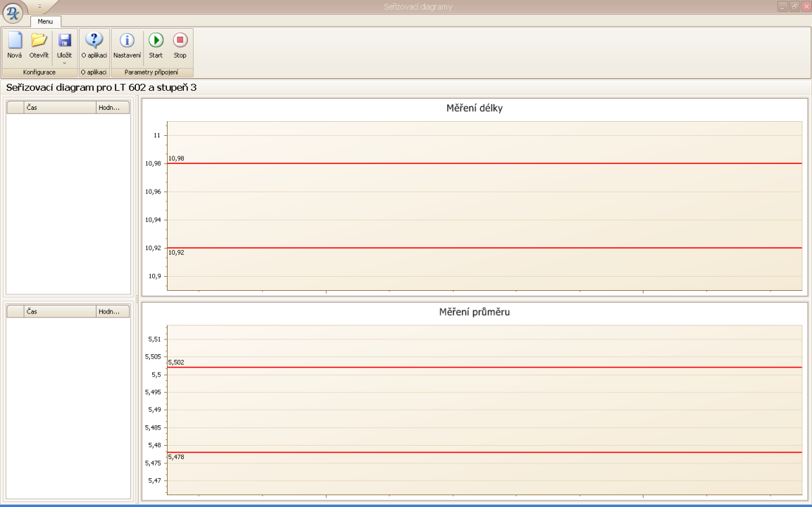
Task: Click the Hodn... column header in upper table
Action: [x=113, y=108]
